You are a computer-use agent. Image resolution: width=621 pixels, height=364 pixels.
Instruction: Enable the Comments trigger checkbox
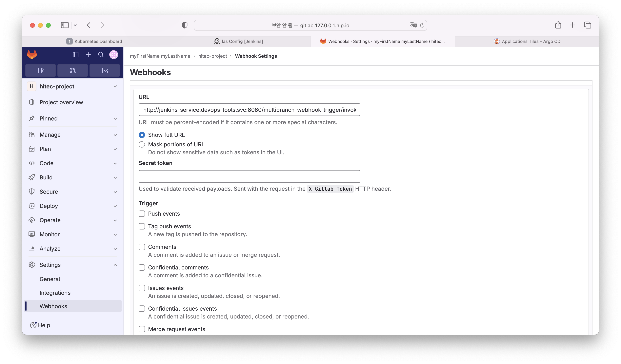[142, 246]
